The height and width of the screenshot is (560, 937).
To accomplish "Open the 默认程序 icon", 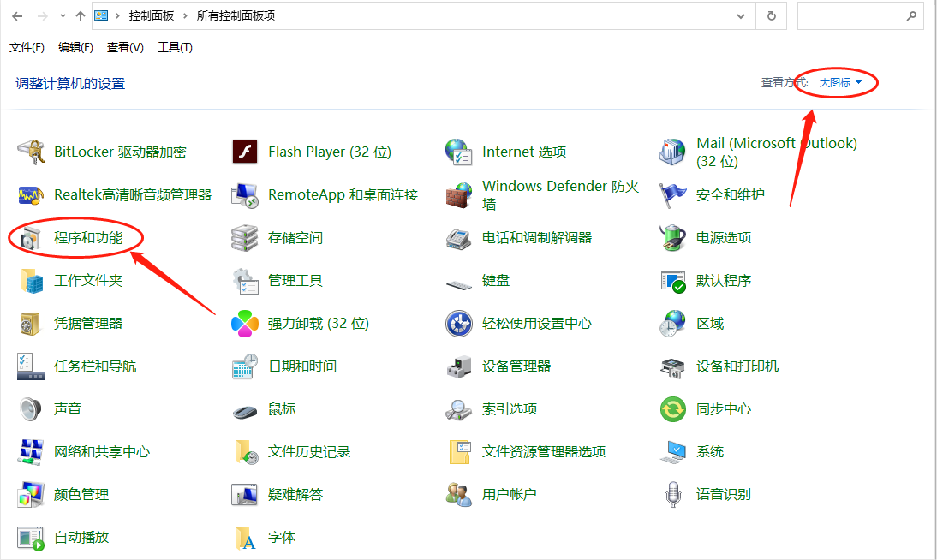I will pos(672,281).
